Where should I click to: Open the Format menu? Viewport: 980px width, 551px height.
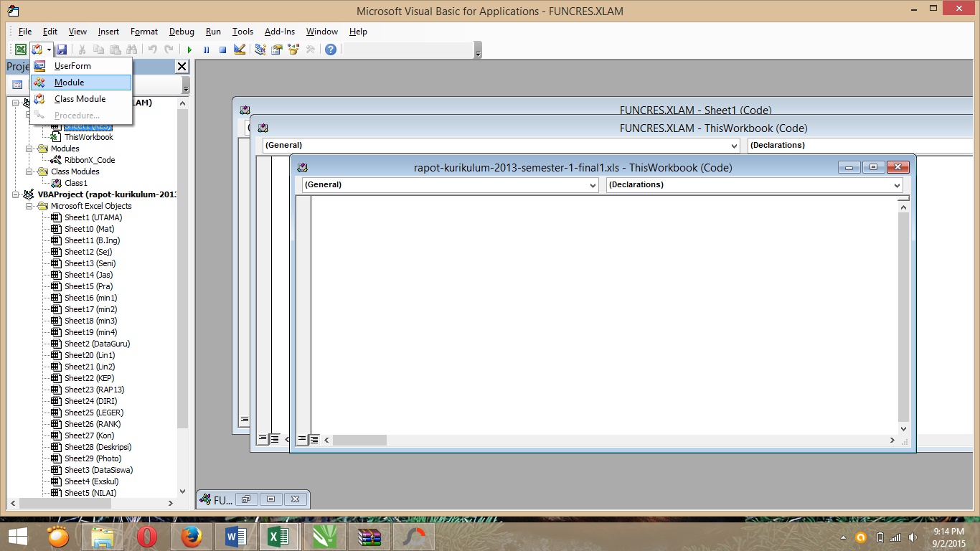(144, 32)
